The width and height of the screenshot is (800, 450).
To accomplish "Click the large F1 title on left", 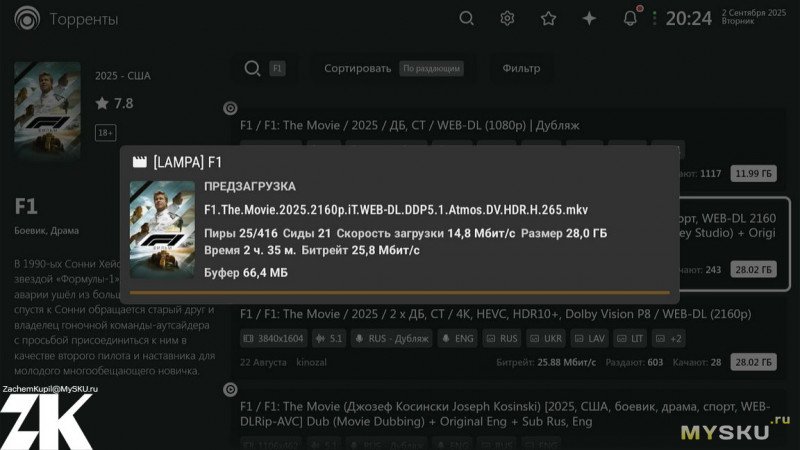I will click(x=26, y=207).
